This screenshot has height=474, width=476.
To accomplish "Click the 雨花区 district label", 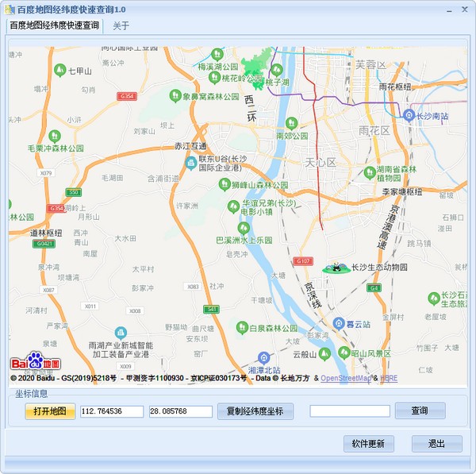I will 374,131.
